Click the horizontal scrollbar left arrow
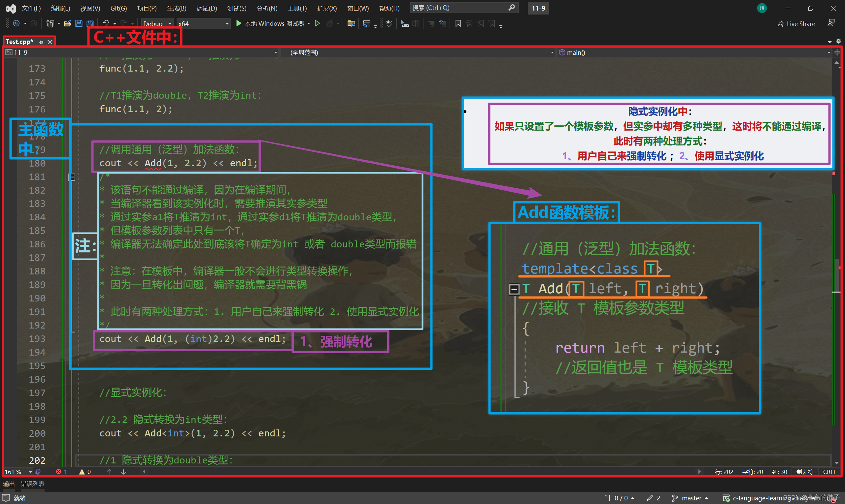845x504 pixels. pyautogui.click(x=144, y=472)
